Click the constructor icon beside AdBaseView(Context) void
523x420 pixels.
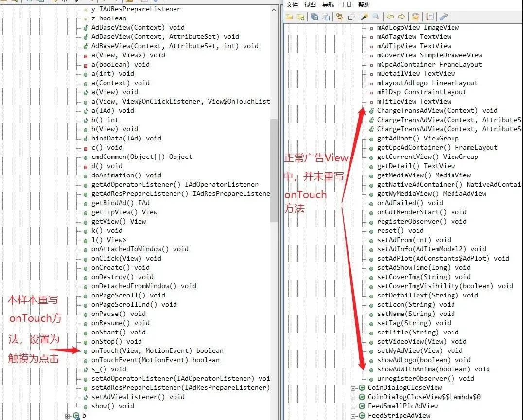click(x=86, y=28)
